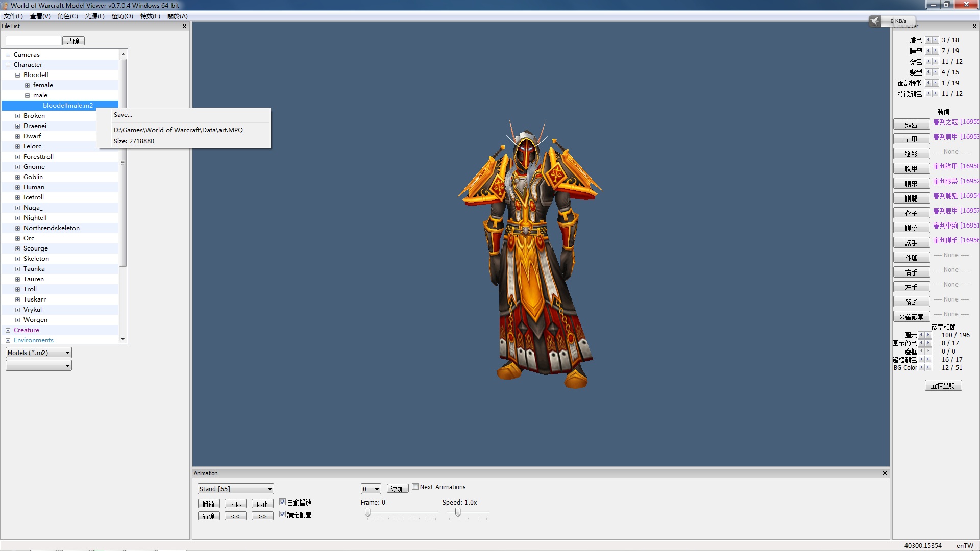The width and height of the screenshot is (980, 551).
Task: Click the previous arrow for 臉型 face type
Action: point(929,51)
